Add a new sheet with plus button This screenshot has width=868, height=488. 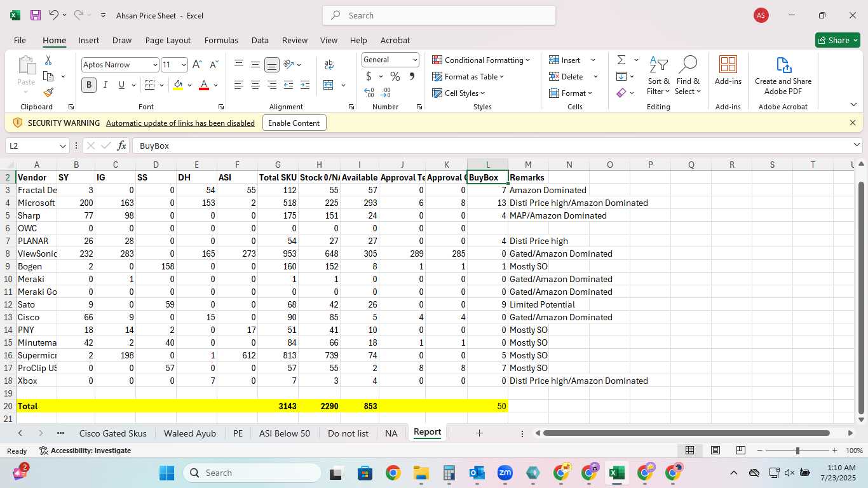pos(479,433)
